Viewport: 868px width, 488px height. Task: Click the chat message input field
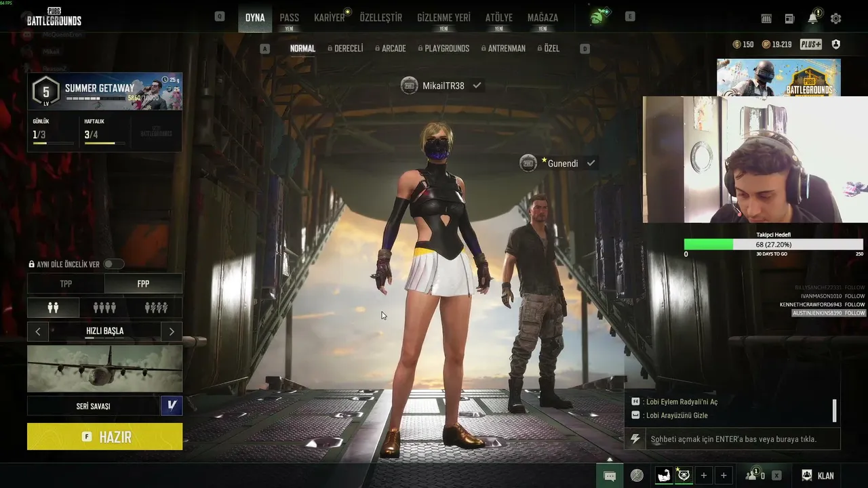[x=743, y=439]
